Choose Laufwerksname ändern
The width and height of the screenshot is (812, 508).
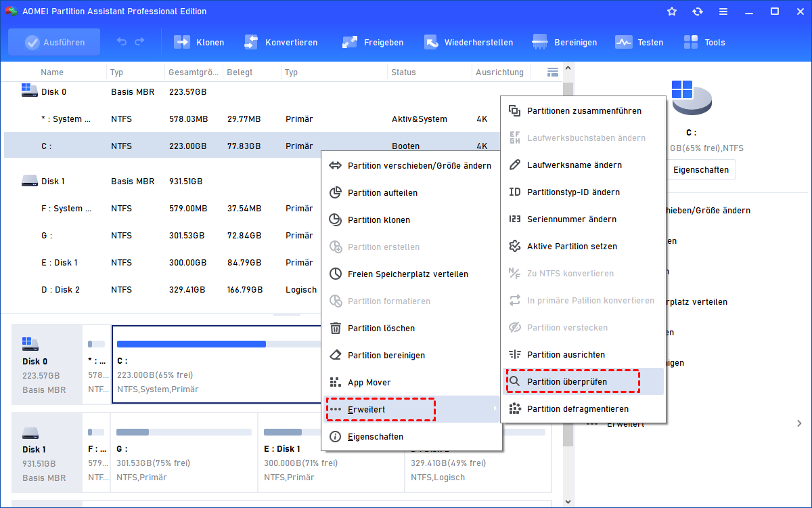(583, 165)
